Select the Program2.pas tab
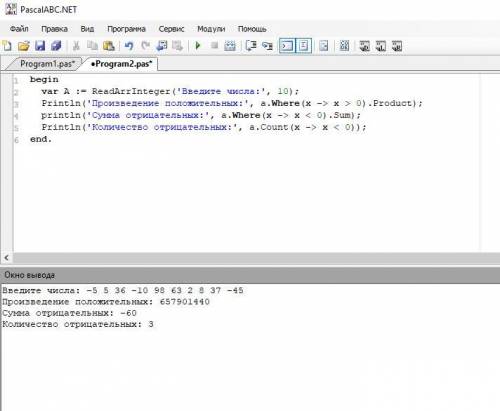 tap(121, 64)
